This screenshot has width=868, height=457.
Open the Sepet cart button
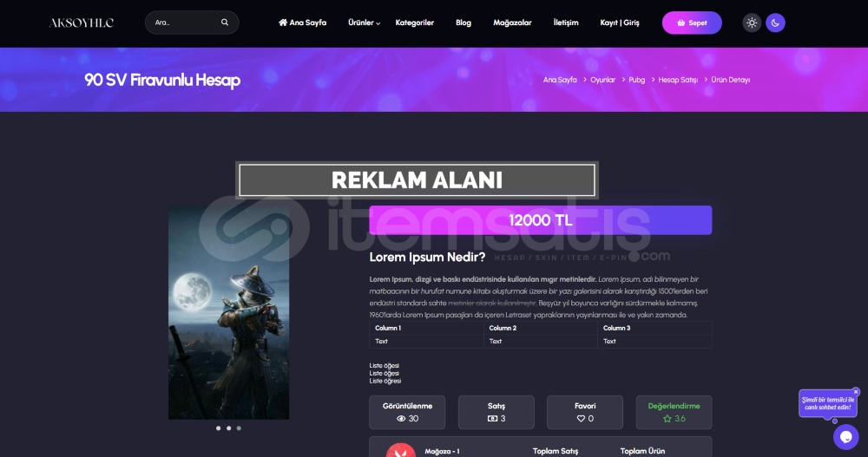click(x=692, y=23)
